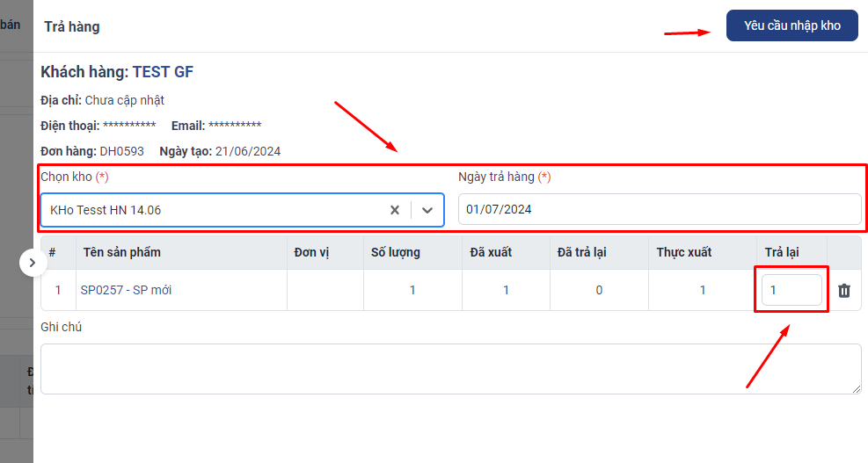Click the Tên sản phẩm column header
The image size is (868, 463).
pyautogui.click(x=122, y=252)
